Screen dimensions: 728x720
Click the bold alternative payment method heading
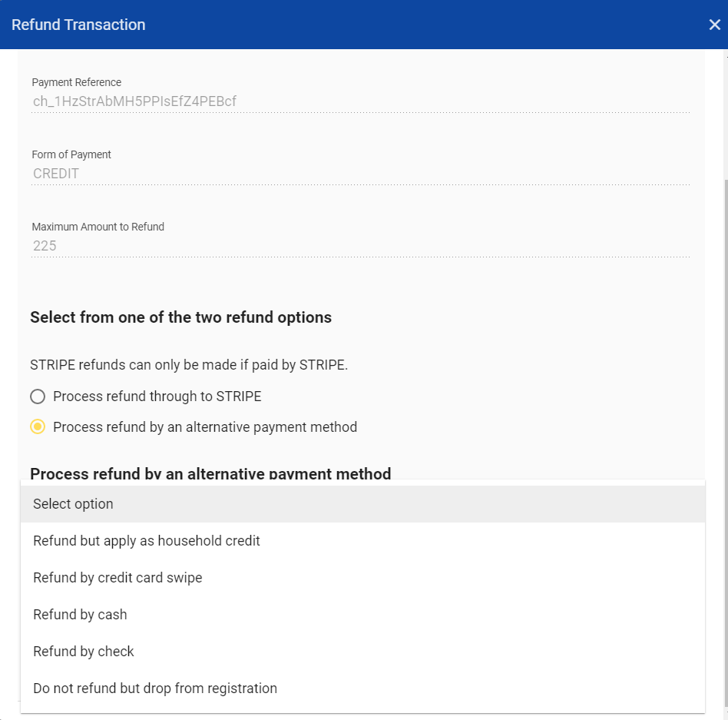(210, 473)
